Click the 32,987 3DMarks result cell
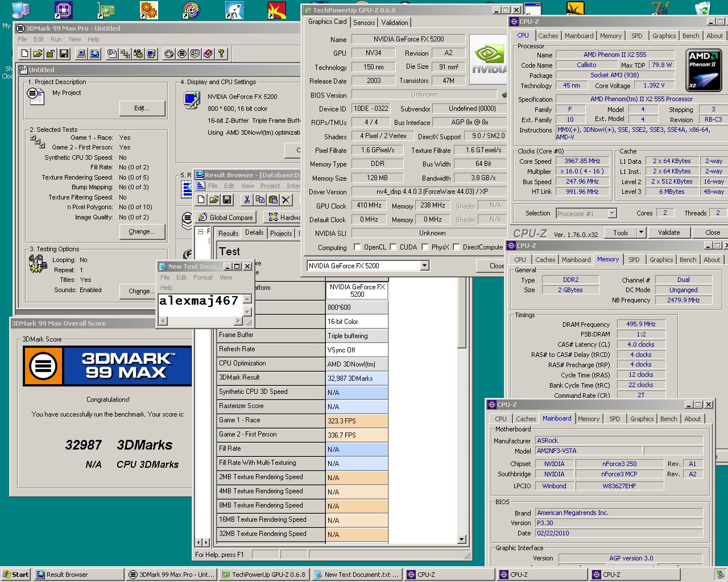The height and width of the screenshot is (582, 728). (x=357, y=378)
